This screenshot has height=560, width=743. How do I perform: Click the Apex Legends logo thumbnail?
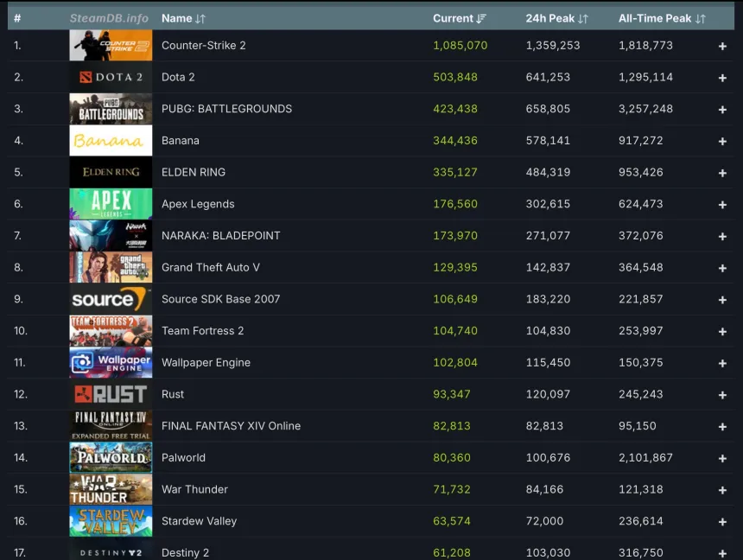point(111,205)
